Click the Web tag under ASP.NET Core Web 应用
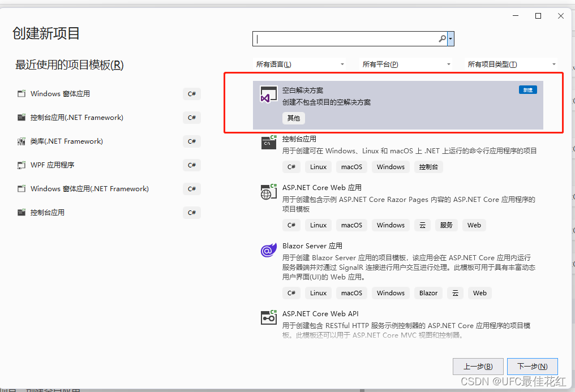 click(x=474, y=225)
